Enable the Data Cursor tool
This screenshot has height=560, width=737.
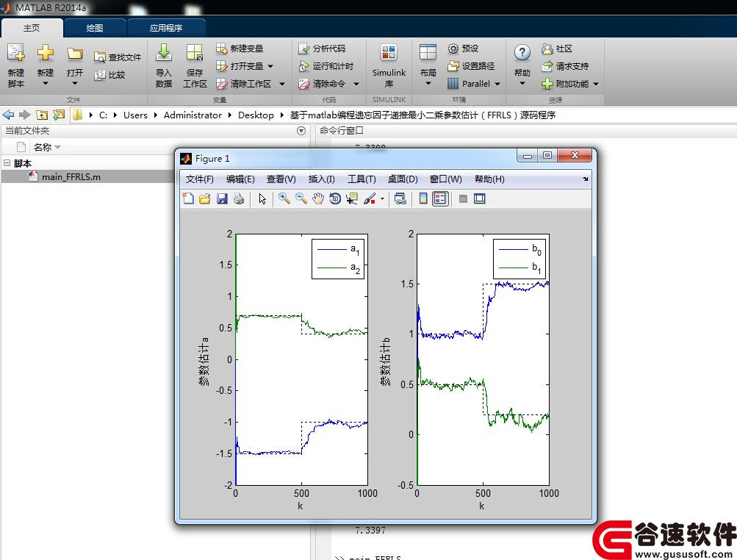tap(351, 198)
